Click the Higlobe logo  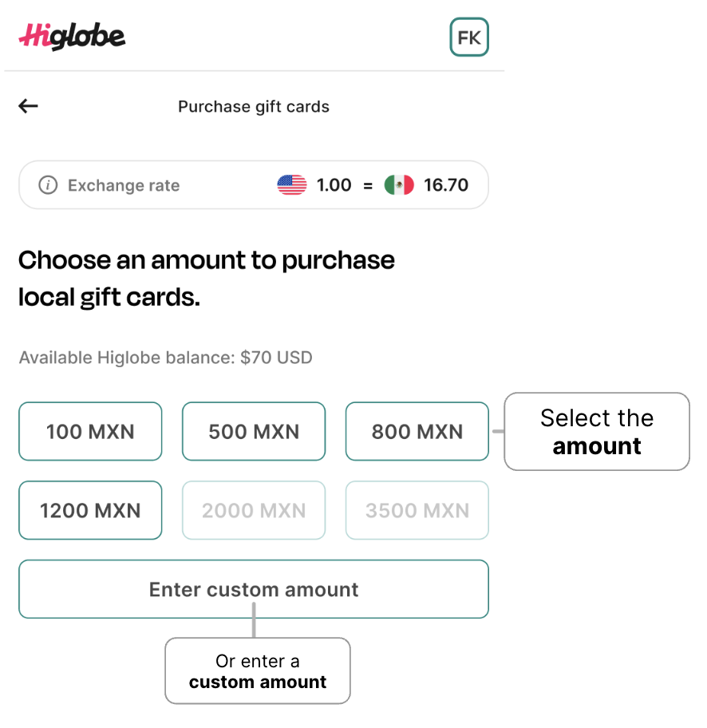pyautogui.click(x=71, y=35)
